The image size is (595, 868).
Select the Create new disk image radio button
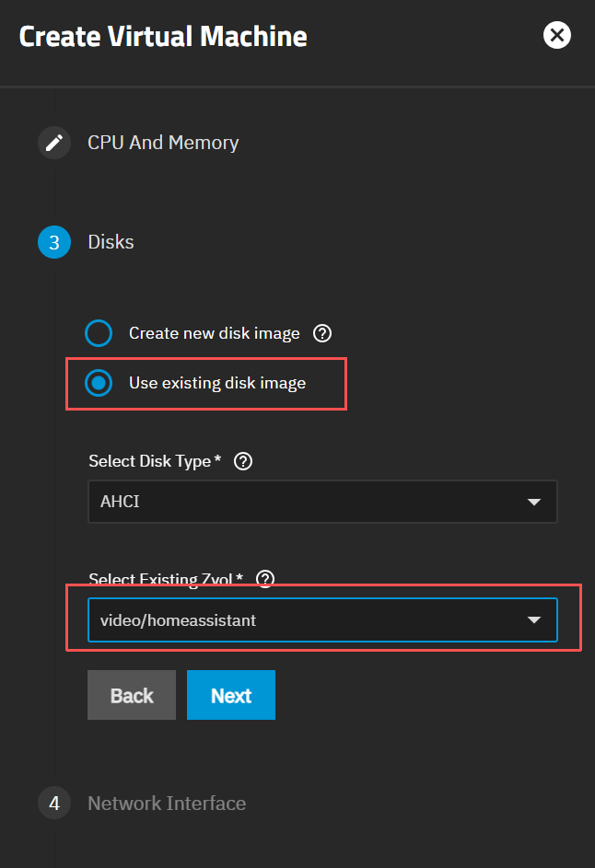99,333
